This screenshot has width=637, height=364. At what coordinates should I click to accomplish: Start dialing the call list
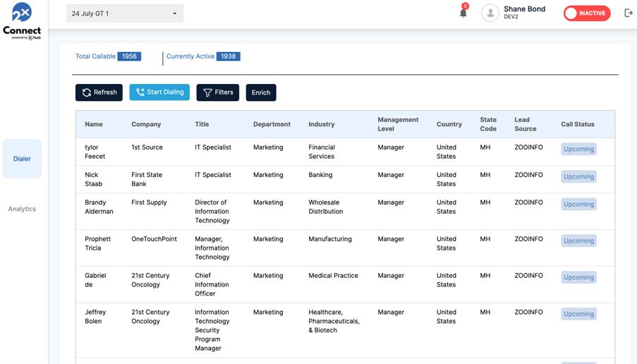coord(159,92)
